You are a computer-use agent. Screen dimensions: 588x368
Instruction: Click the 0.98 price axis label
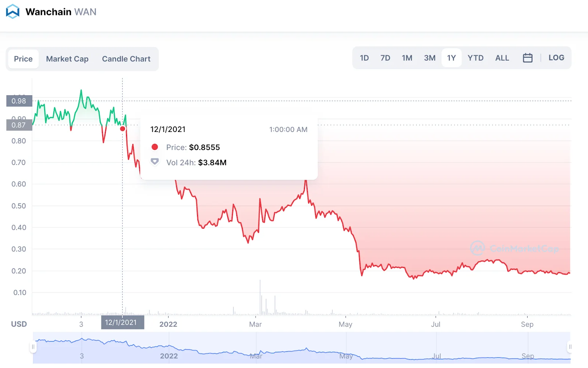pyautogui.click(x=19, y=101)
